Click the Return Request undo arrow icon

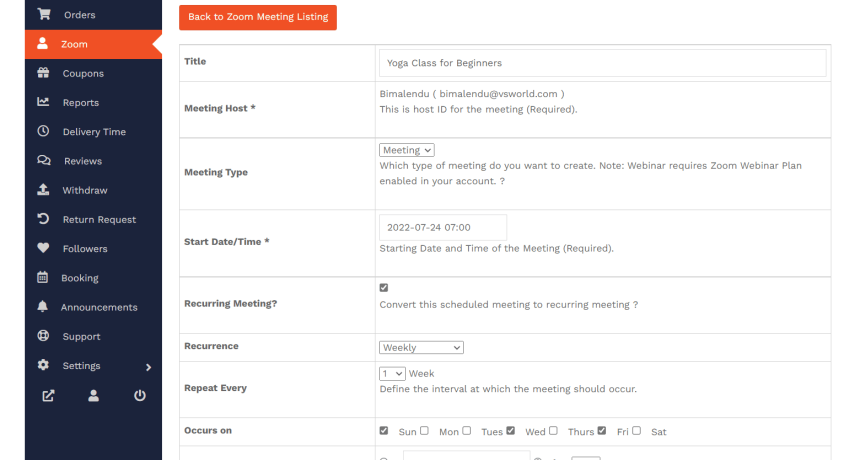pyautogui.click(x=43, y=219)
